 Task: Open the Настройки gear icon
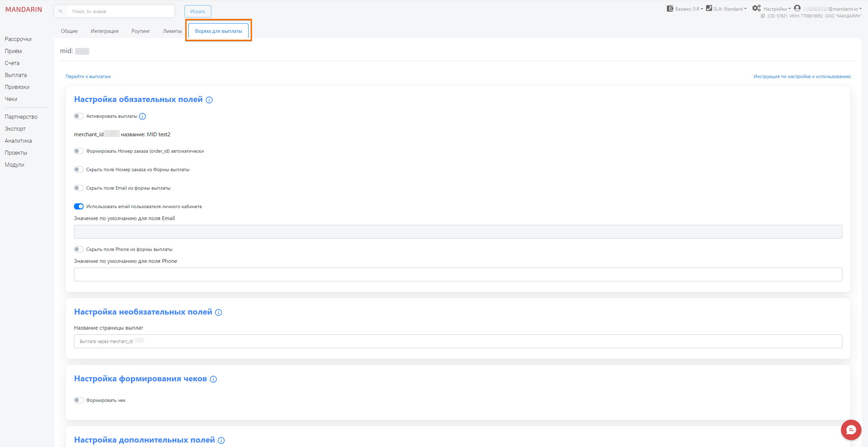click(x=757, y=8)
